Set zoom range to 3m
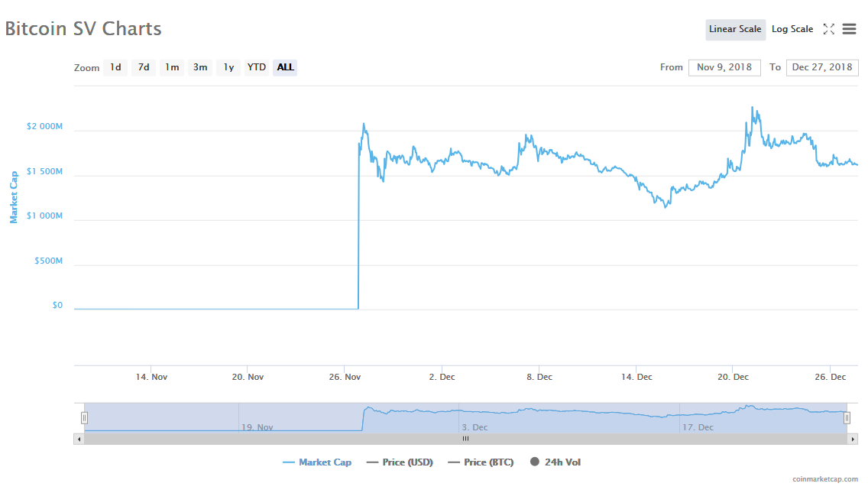The image size is (868, 493). pyautogui.click(x=200, y=67)
